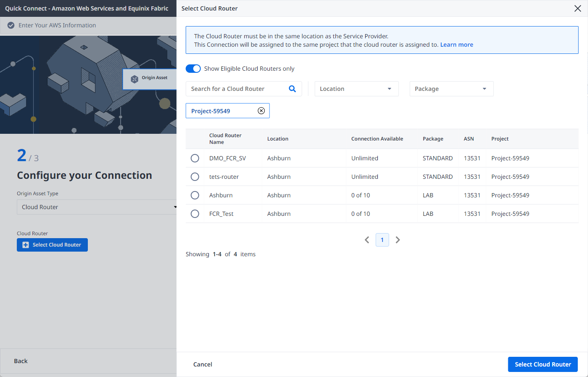The image size is (588, 377).
Task: Click the Origin Asset hexagon icon
Action: point(134,79)
